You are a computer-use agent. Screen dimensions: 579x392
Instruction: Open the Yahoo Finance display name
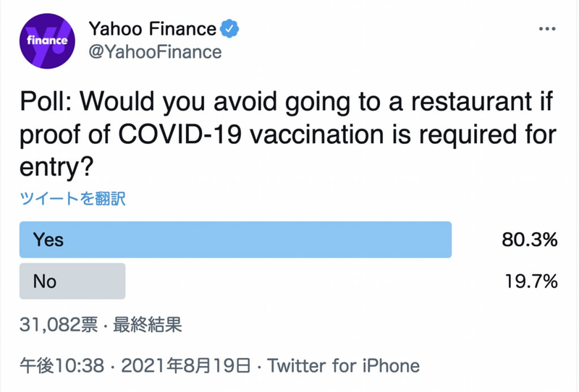click(152, 29)
